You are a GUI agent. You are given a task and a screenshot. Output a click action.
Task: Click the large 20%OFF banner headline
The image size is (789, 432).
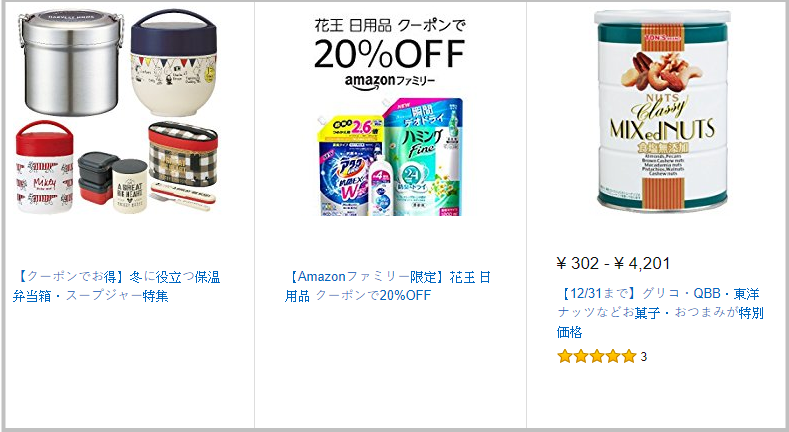pos(389,53)
